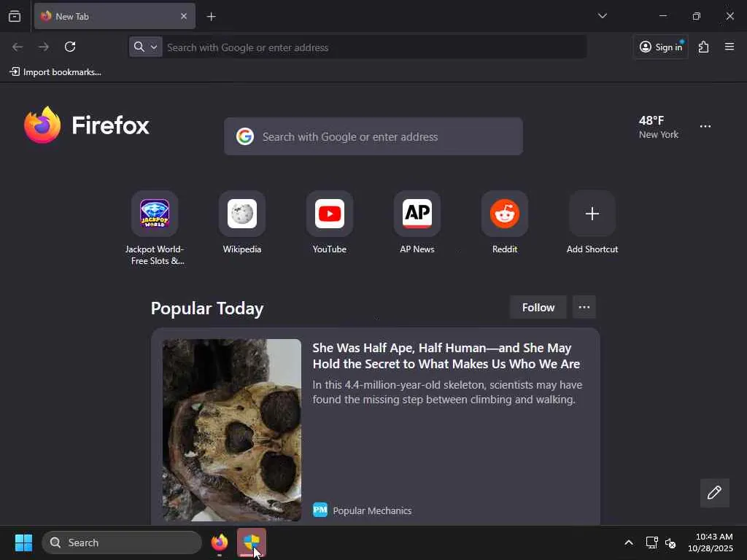Open the Windows Security shield taskbar icon
Image resolution: width=747 pixels, height=560 pixels.
(252, 542)
